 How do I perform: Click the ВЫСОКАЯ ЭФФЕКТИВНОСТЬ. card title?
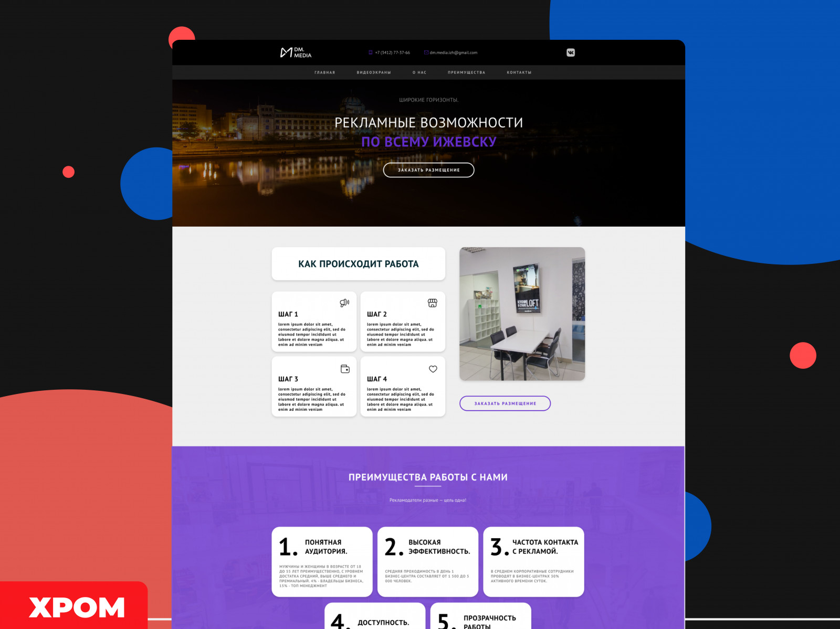coord(439,547)
